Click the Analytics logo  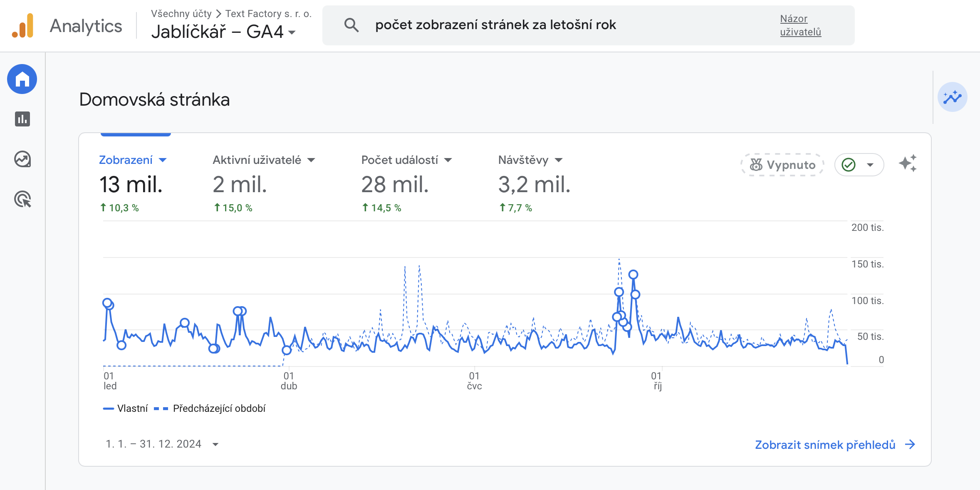pyautogui.click(x=23, y=26)
